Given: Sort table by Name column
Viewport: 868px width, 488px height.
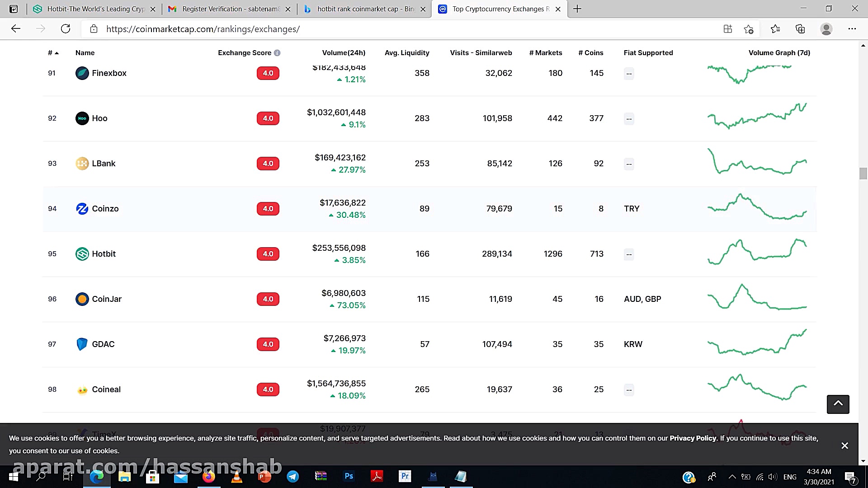Looking at the screenshot, I should 85,53.
